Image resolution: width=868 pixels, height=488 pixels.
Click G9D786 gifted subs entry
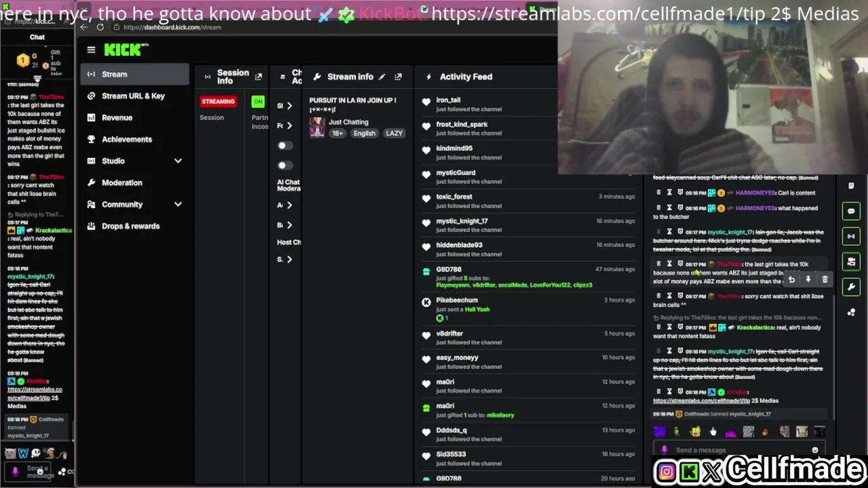528,277
